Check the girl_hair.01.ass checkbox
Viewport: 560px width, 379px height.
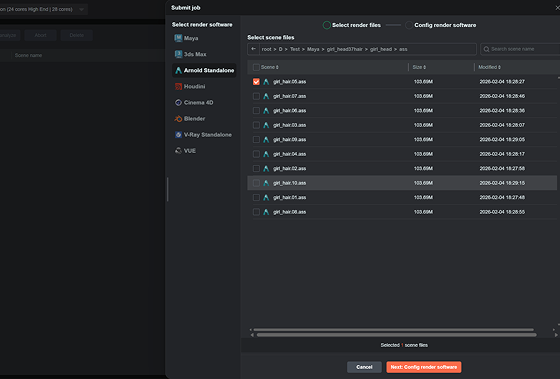(256, 198)
